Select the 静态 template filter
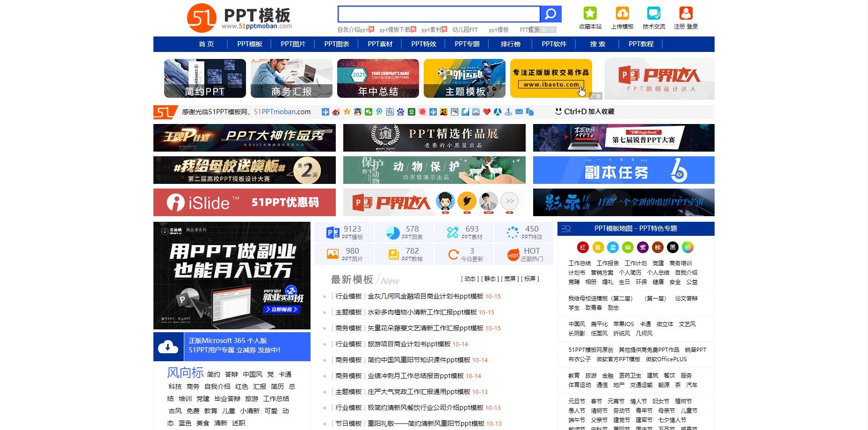The height and width of the screenshot is (430, 868). [x=490, y=278]
